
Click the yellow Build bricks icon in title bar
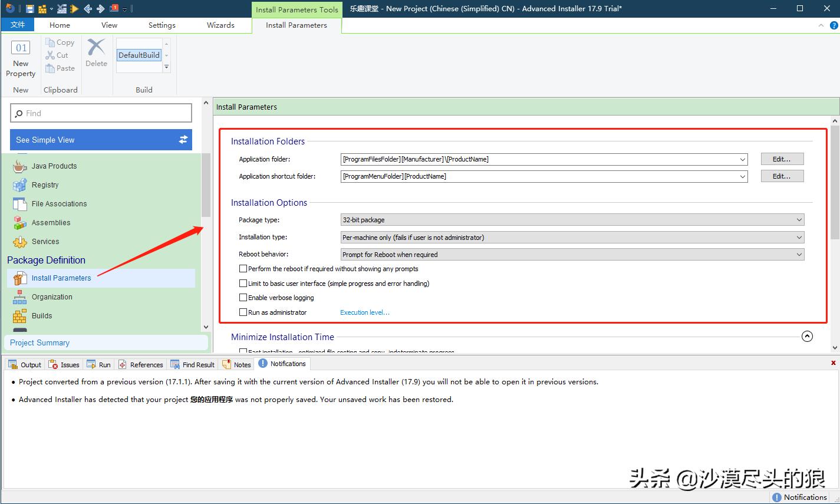pos(42,9)
